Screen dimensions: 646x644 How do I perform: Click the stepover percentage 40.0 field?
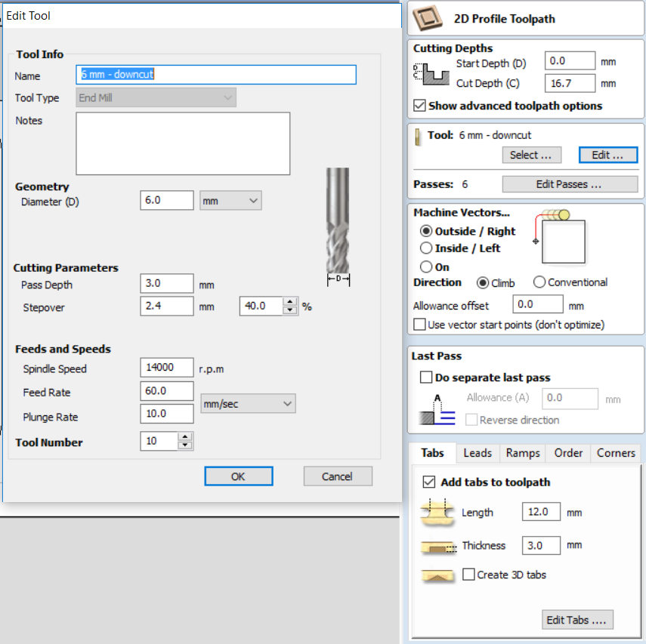pyautogui.click(x=261, y=306)
